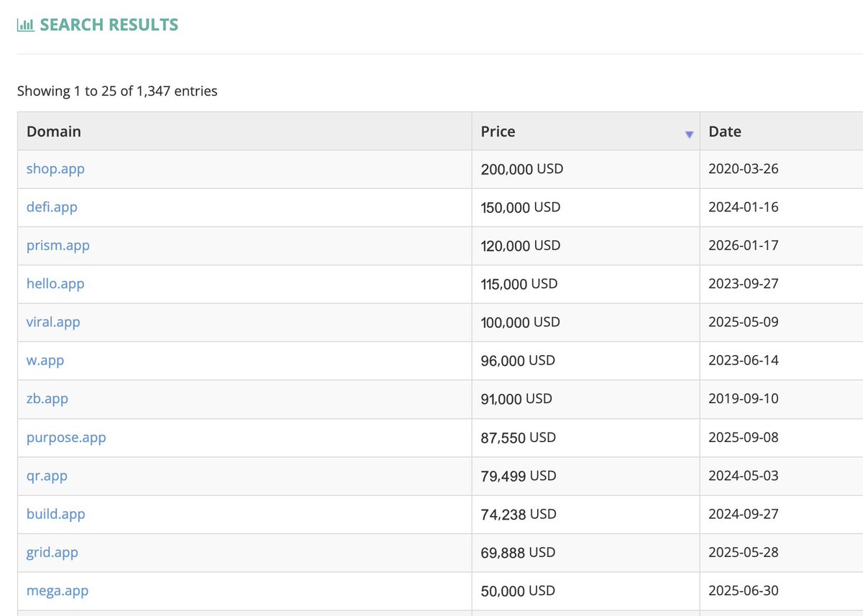
Task: Select the 150,000 USD price cell
Action: [585, 207]
